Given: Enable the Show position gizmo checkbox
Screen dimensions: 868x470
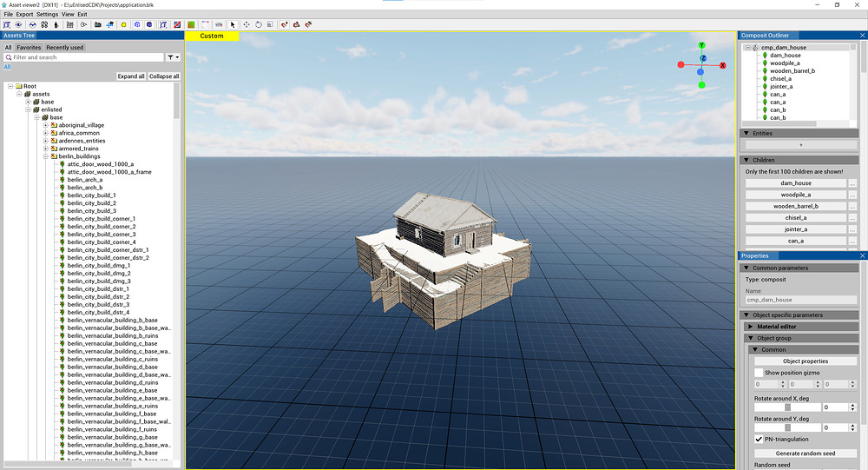Looking at the screenshot, I should (x=759, y=373).
